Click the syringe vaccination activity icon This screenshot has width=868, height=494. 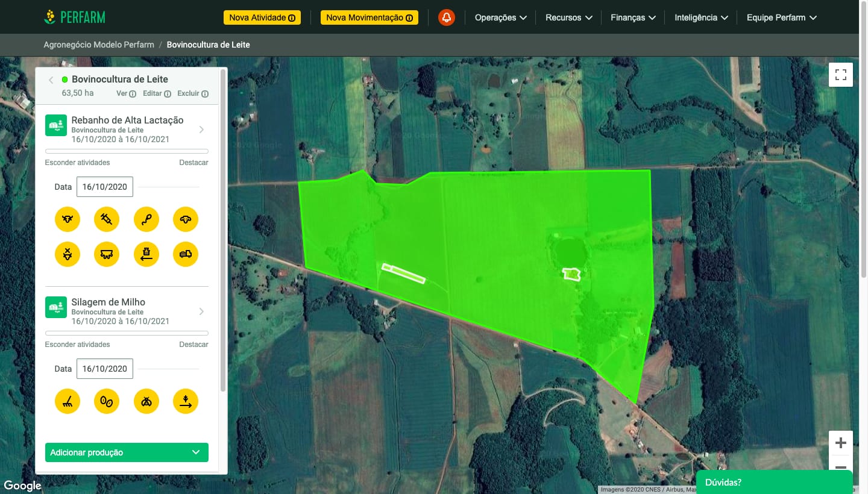click(107, 220)
